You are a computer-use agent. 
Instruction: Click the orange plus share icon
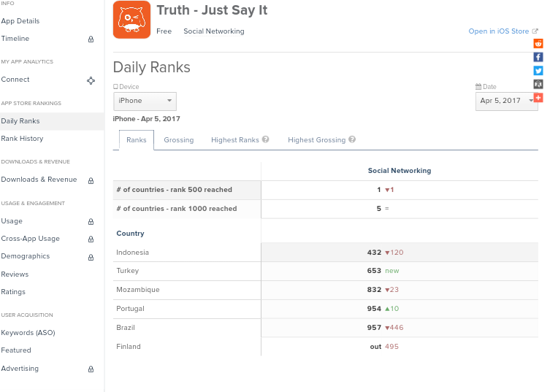pos(538,98)
